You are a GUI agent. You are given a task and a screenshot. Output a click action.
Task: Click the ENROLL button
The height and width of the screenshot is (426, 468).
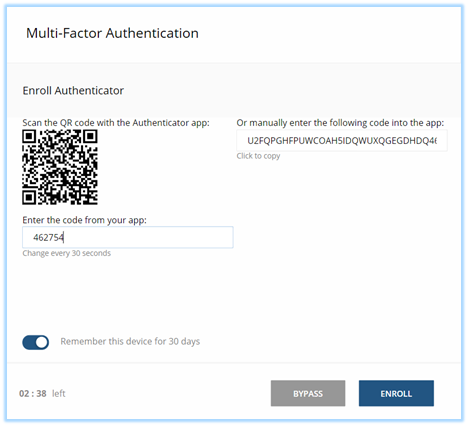point(396,393)
